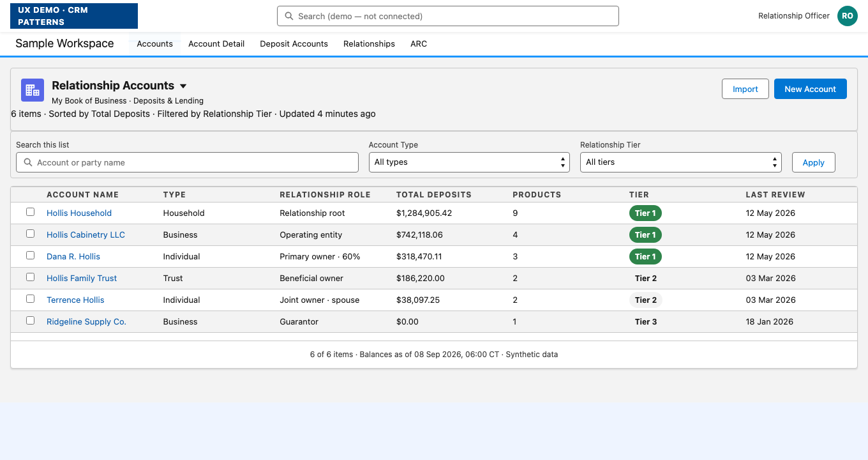Select the Hollis Cabinetry LLC row checkbox
This screenshot has height=460, width=868.
30,234
